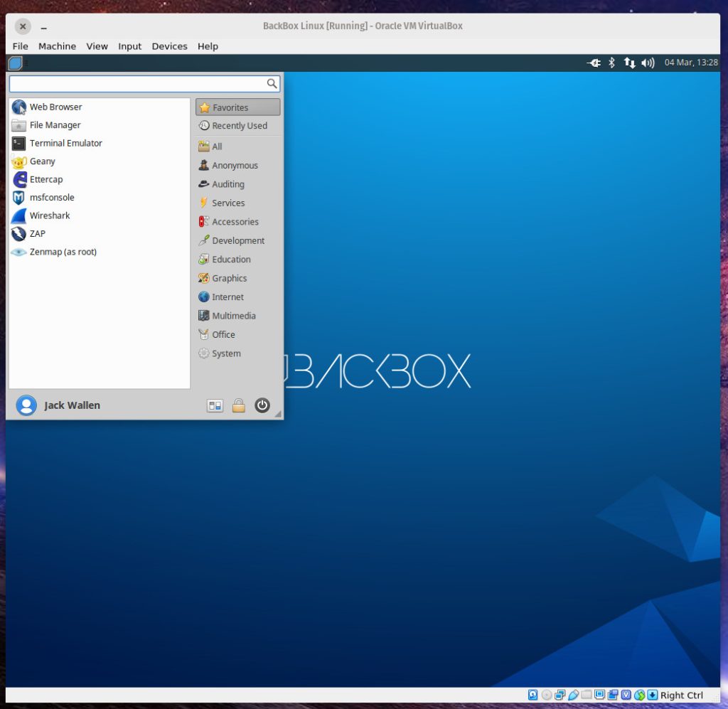Expand the Anonymous category

click(x=235, y=166)
